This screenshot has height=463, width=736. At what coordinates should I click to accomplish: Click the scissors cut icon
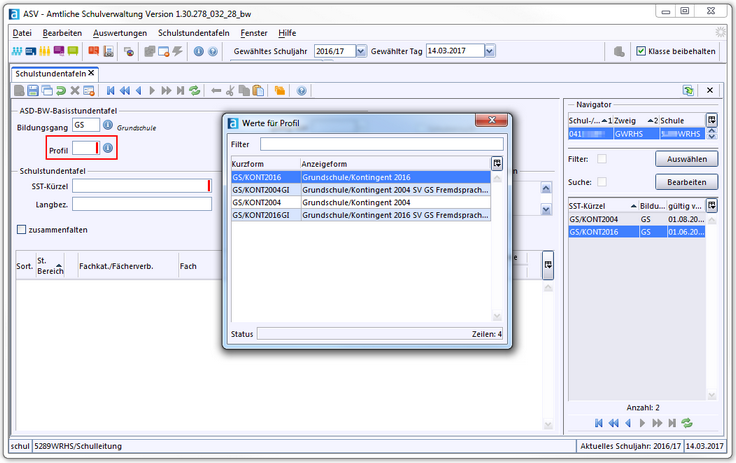tap(230, 90)
